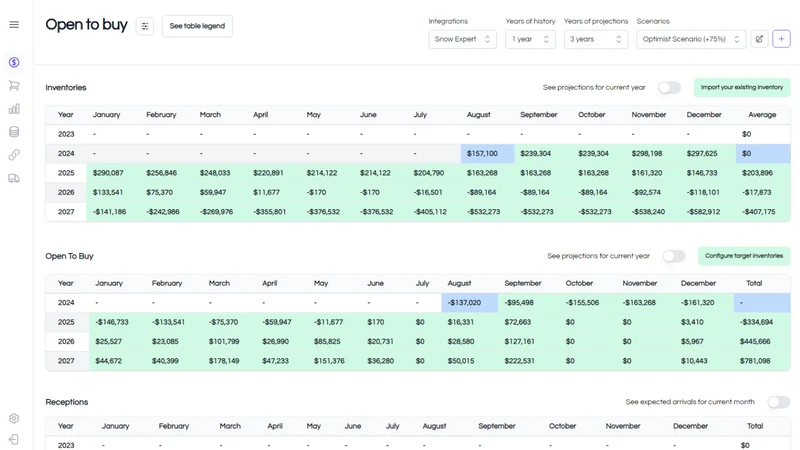Toggle Open To Buy projections for current year
Screen dimensions: 800x450
click(673, 256)
